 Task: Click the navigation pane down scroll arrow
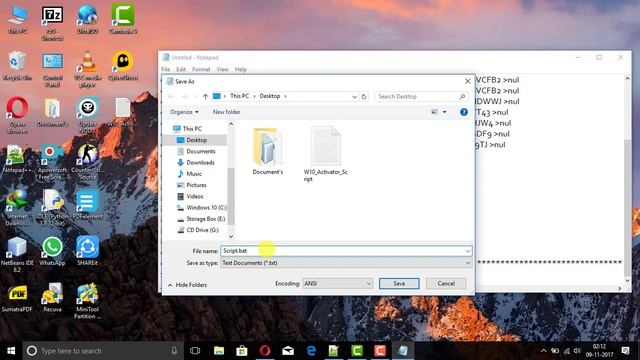tap(231, 236)
